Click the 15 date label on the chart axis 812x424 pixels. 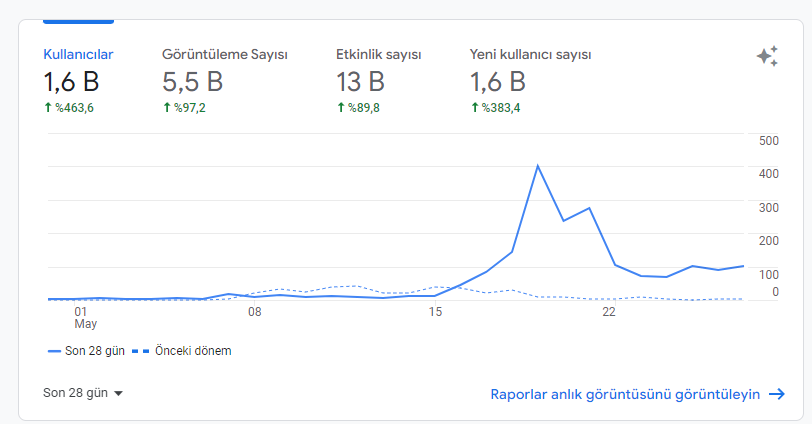pos(435,312)
